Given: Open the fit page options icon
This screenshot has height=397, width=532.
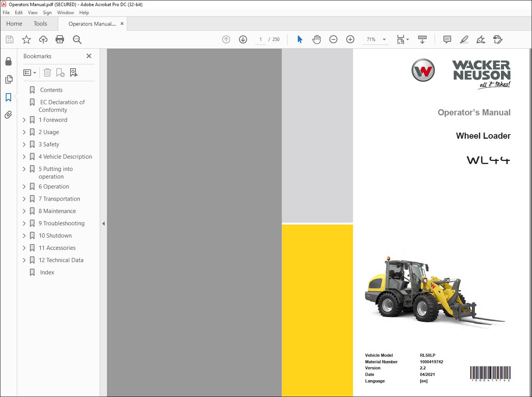Looking at the screenshot, I should click(x=403, y=39).
